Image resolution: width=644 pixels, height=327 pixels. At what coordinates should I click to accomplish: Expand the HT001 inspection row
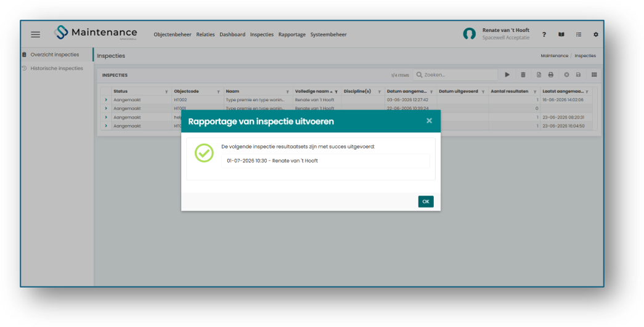tap(106, 108)
